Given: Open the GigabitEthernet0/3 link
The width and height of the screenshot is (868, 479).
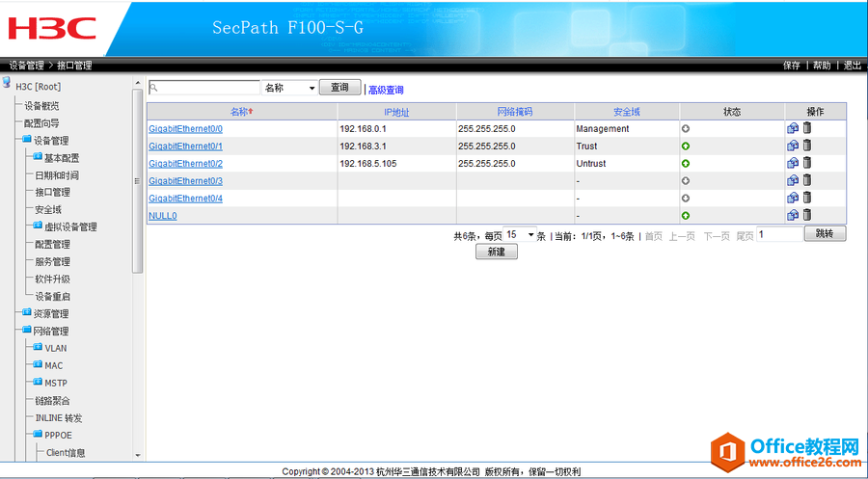Looking at the screenshot, I should point(185,181).
